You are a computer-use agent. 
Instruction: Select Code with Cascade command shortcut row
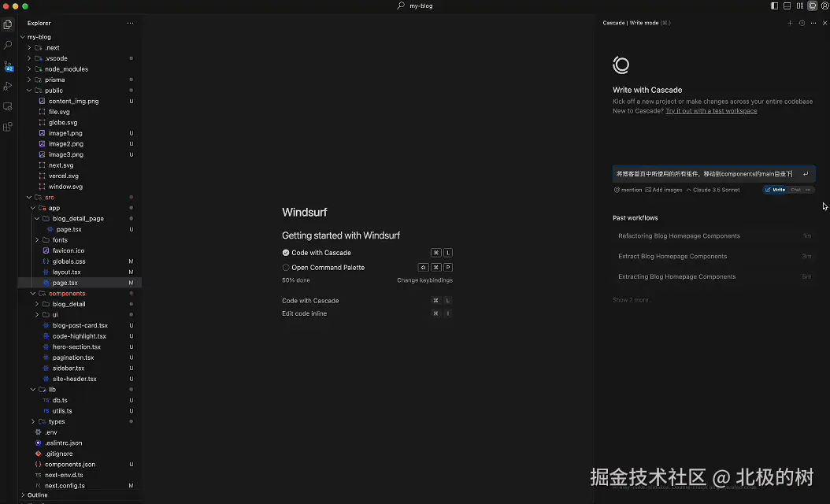[368, 301]
